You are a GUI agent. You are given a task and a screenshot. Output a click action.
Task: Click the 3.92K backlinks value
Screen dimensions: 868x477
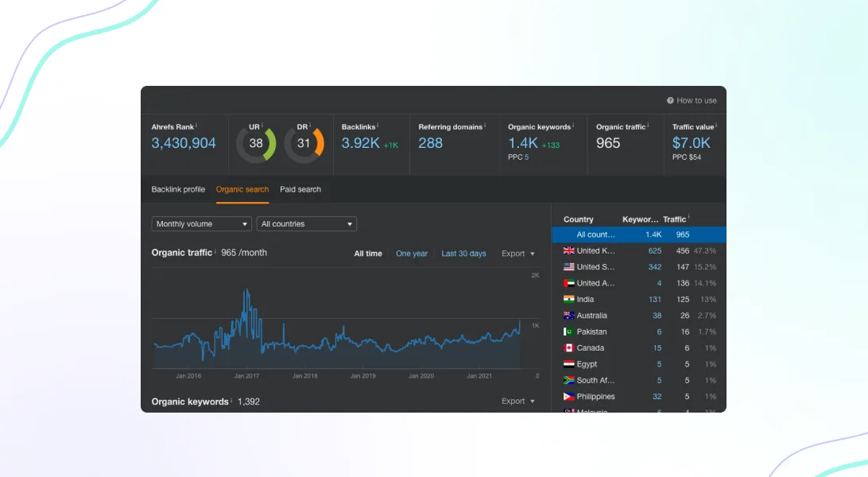click(x=360, y=143)
